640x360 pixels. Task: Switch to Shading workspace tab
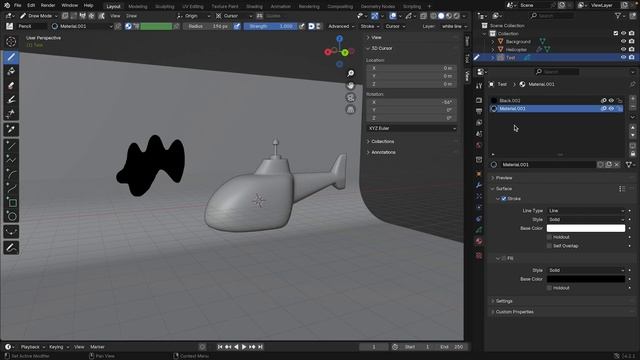254,7
